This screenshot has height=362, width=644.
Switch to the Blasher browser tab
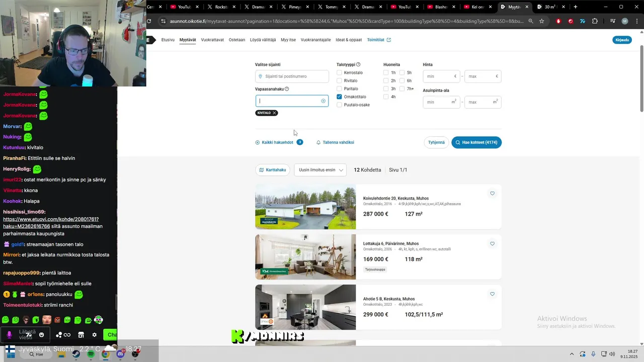tap(440, 7)
